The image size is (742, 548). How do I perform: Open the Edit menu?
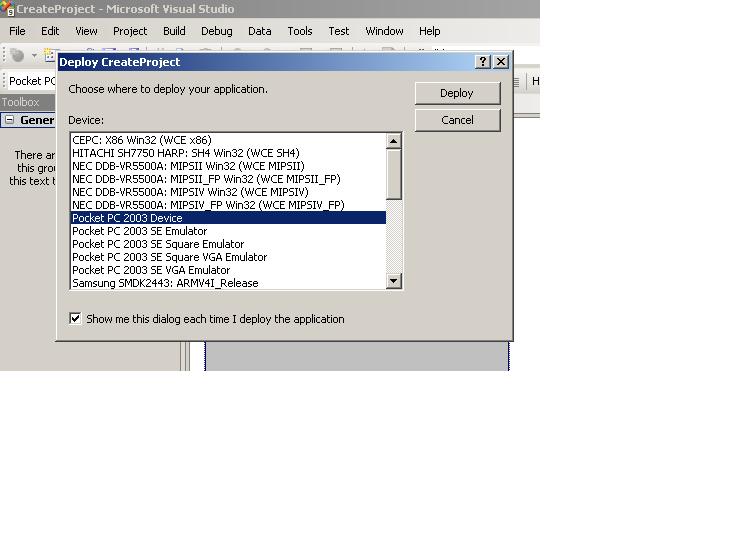point(50,31)
